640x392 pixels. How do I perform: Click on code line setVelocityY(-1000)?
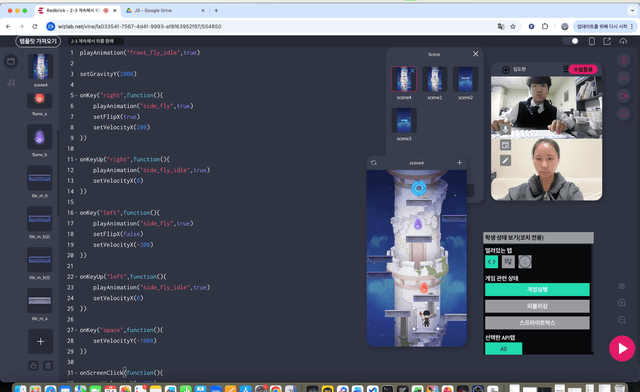125,341
